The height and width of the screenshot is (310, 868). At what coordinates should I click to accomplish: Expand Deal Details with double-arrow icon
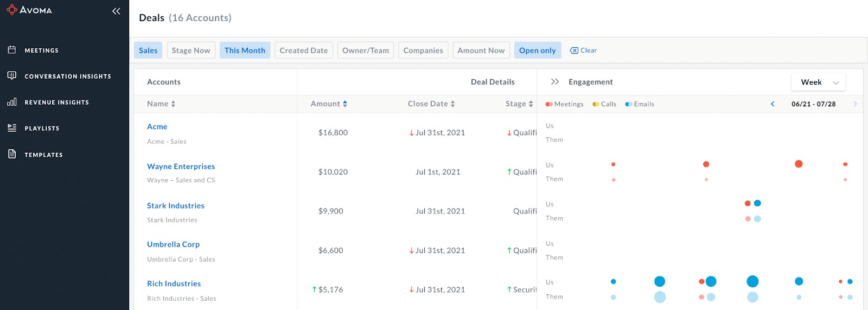click(x=554, y=82)
